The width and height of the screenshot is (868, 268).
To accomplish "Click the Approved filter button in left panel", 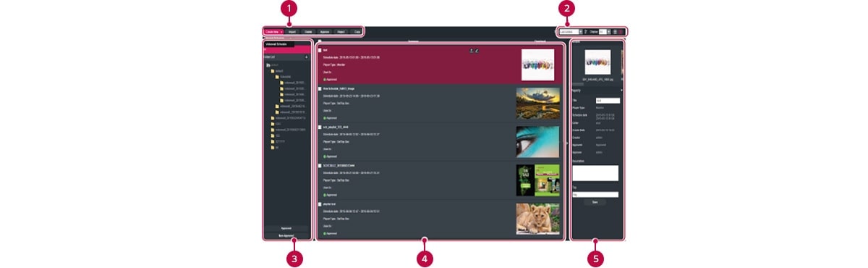I will (x=286, y=227).
